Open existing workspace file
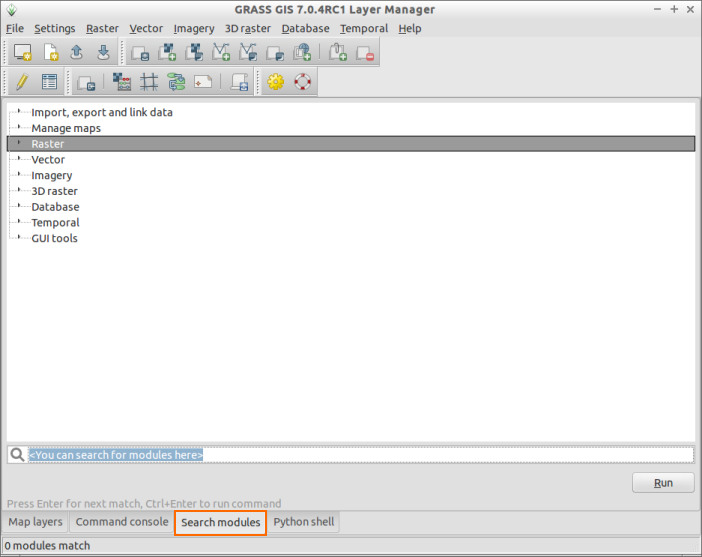The image size is (702, 557). (x=77, y=52)
